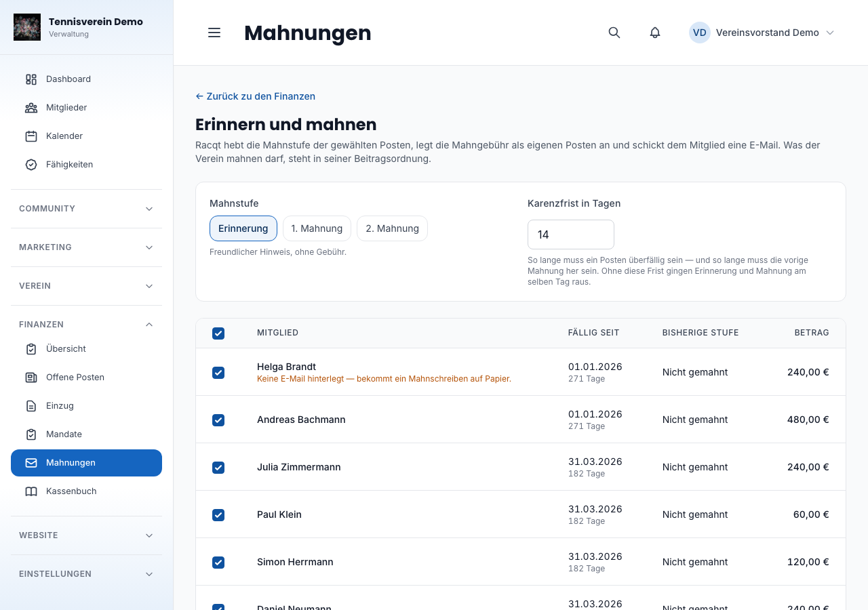The image size is (868, 610).
Task: Click the Dashboard icon in sidebar
Action: [31, 79]
